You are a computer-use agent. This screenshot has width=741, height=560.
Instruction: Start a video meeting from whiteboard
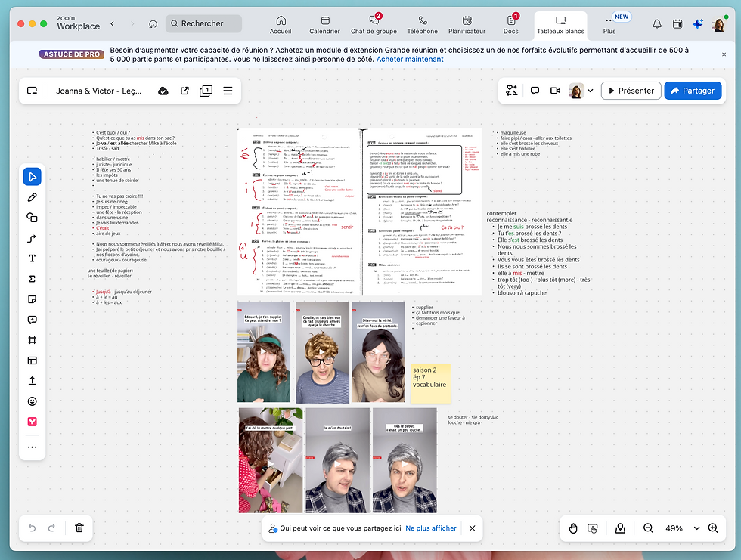[x=555, y=90]
